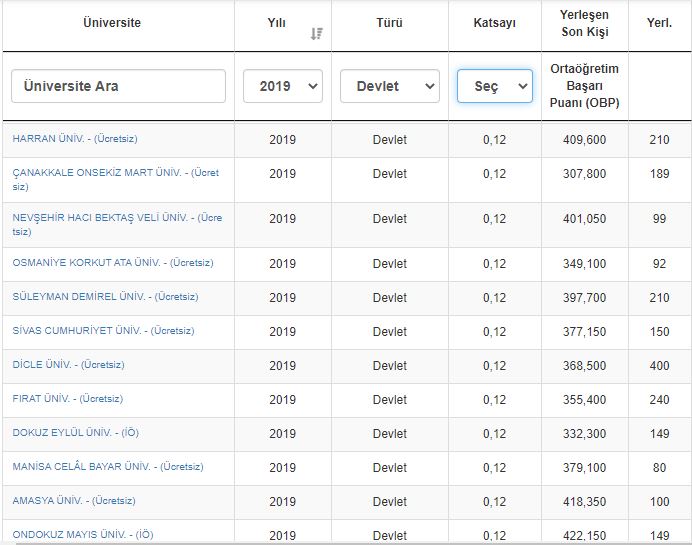Click the Yılı column header
The image size is (692, 545).
pyautogui.click(x=277, y=23)
